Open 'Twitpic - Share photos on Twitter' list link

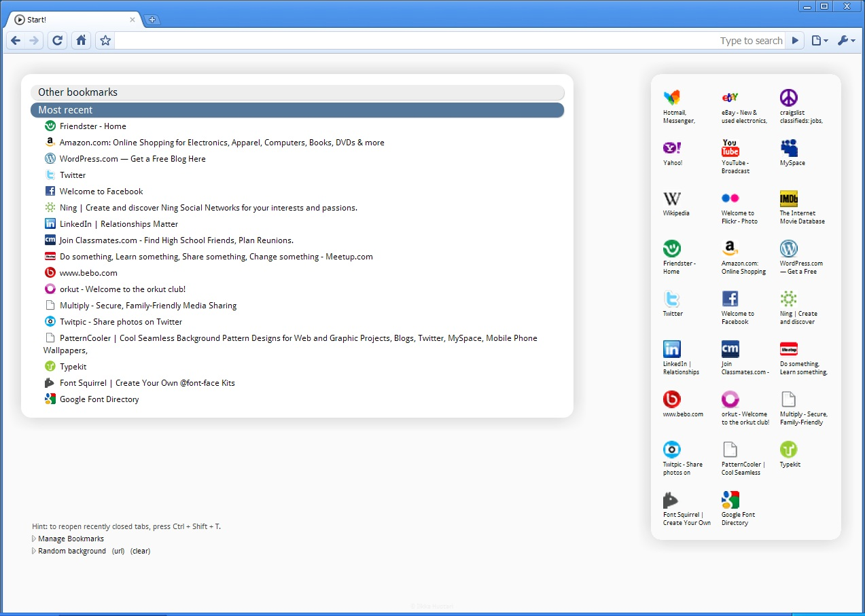coord(121,322)
